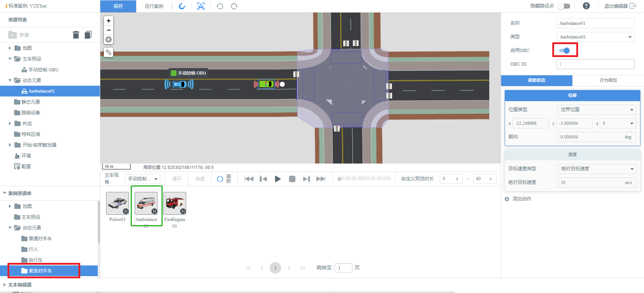Click the 新建 new folder button
Image resolution: width=644 pixels, height=293 pixels.
(x=19, y=35)
